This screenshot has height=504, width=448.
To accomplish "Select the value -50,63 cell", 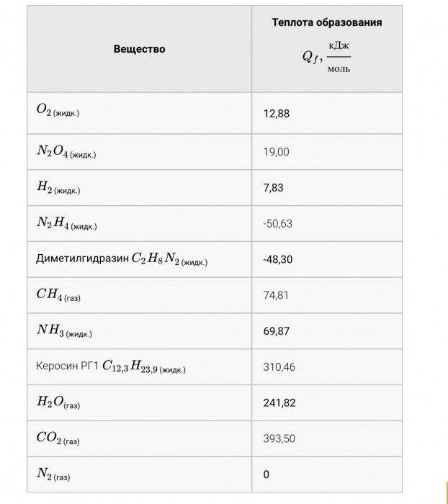I will coord(327,223).
